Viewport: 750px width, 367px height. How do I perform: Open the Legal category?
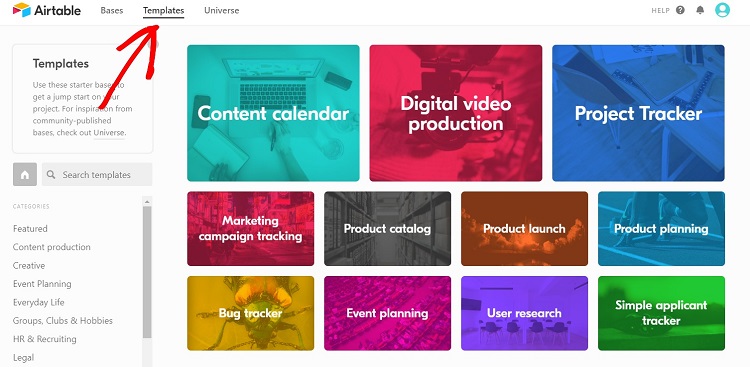point(23,357)
